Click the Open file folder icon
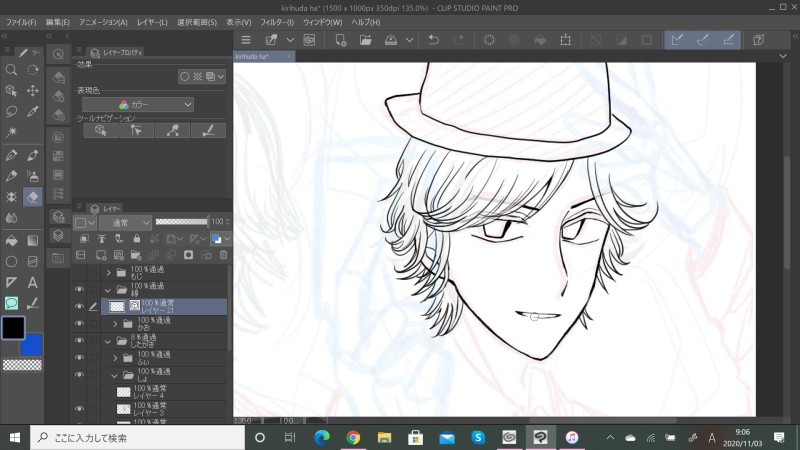Viewport: 800px width, 450px height. tap(366, 40)
